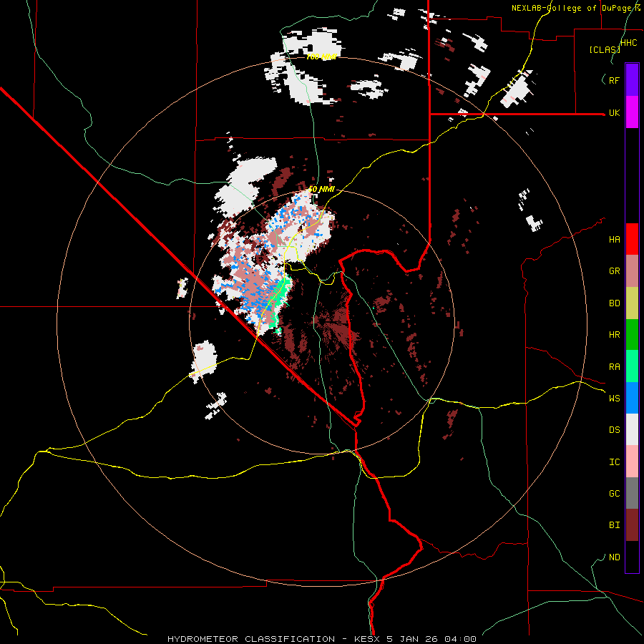Select the 'GC' legend label

click(614, 494)
